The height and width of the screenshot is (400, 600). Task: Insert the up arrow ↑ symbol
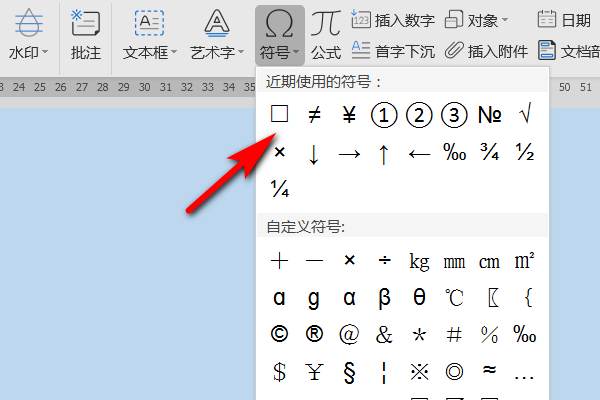[384, 154]
